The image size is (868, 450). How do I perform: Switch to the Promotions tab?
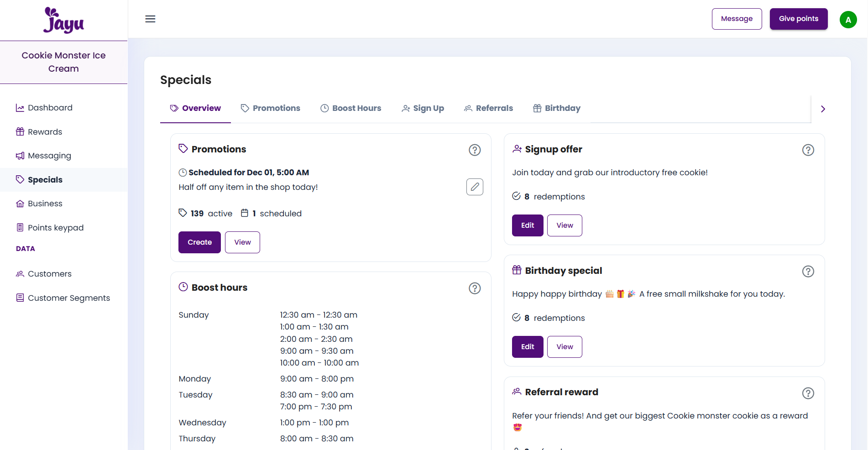coord(270,108)
